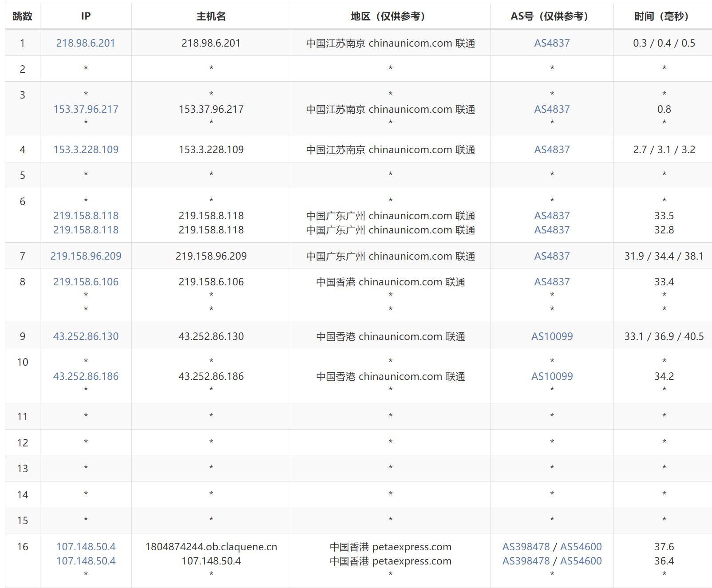The width and height of the screenshot is (712, 588).
Task: Click AS4837 link in hop 1 row
Action: click(x=552, y=43)
